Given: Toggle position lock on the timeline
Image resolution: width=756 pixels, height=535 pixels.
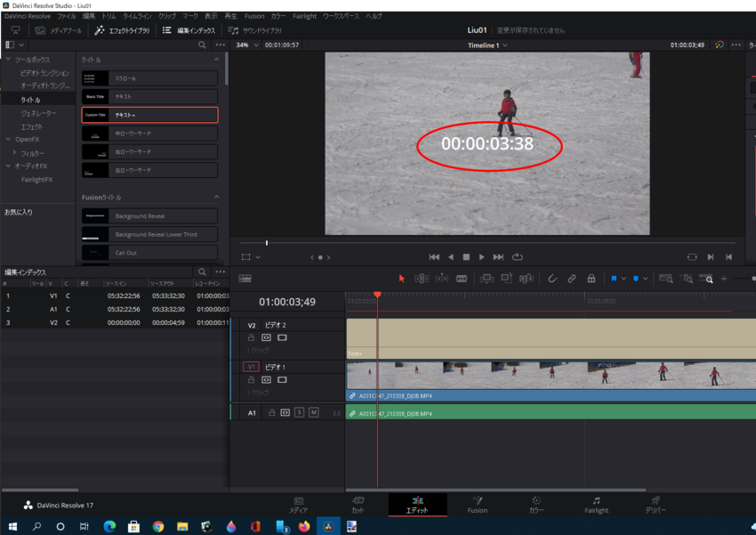Looking at the screenshot, I should pyautogui.click(x=591, y=279).
